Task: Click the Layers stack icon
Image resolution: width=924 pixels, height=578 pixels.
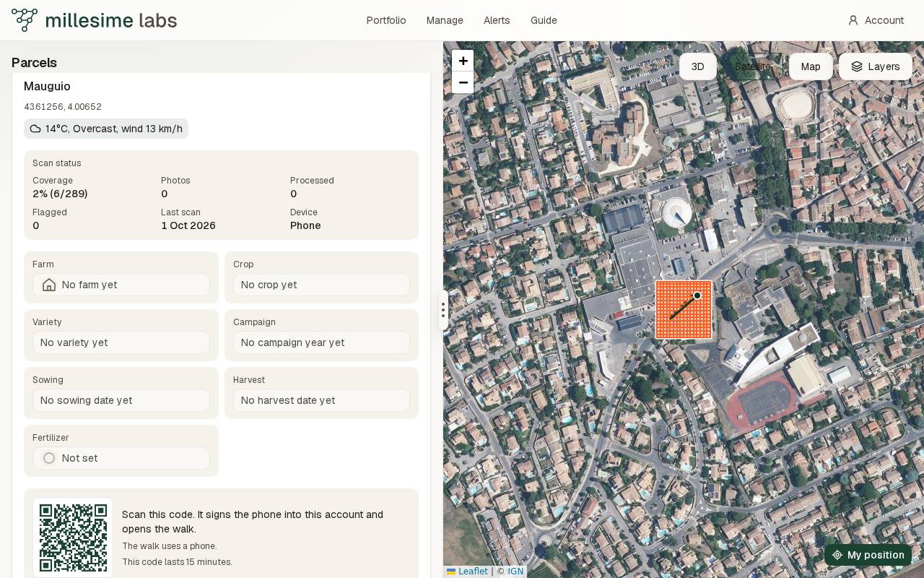Action: (x=857, y=66)
